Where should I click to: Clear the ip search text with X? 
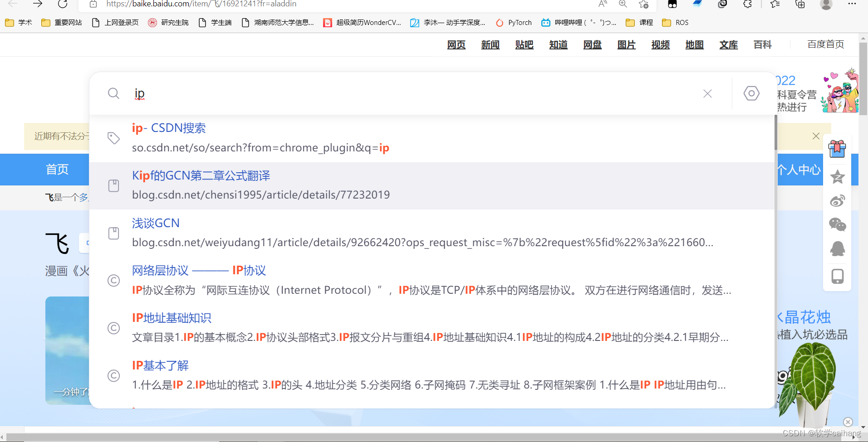click(707, 93)
